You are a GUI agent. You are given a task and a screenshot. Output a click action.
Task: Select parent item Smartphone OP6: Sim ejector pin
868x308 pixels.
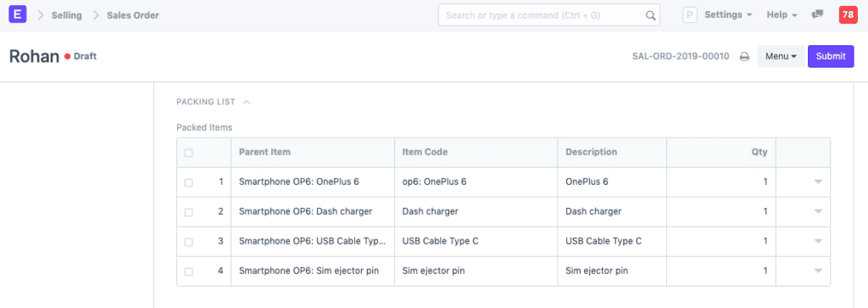(x=313, y=272)
